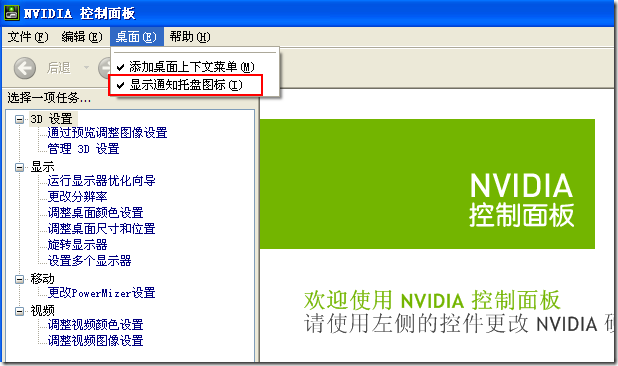Open 调整视频颜色设置
This screenshot has width=618, height=366.
coord(95,325)
